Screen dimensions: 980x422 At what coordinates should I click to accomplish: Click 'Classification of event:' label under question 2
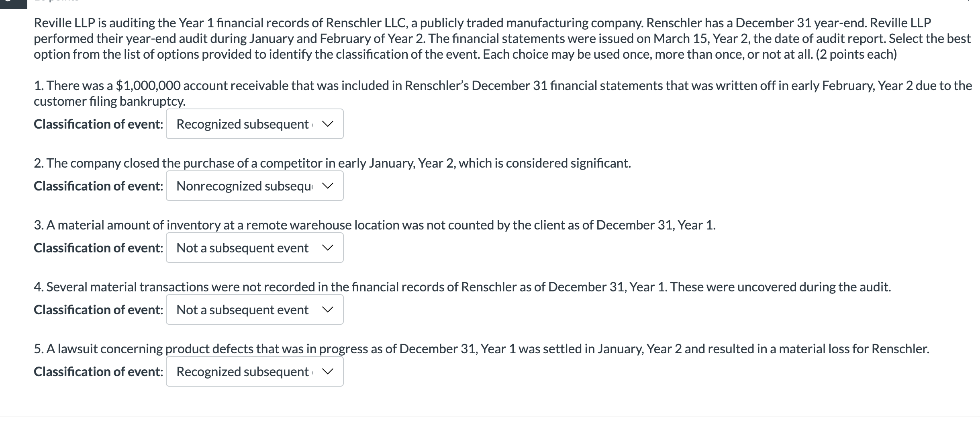pos(98,186)
